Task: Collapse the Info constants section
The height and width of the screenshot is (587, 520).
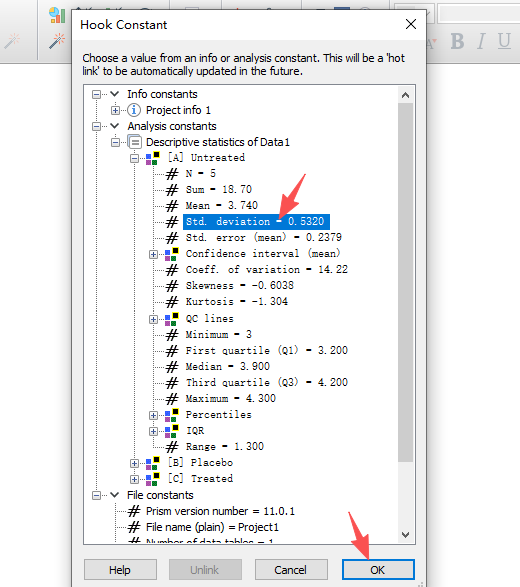Action: 96,94
